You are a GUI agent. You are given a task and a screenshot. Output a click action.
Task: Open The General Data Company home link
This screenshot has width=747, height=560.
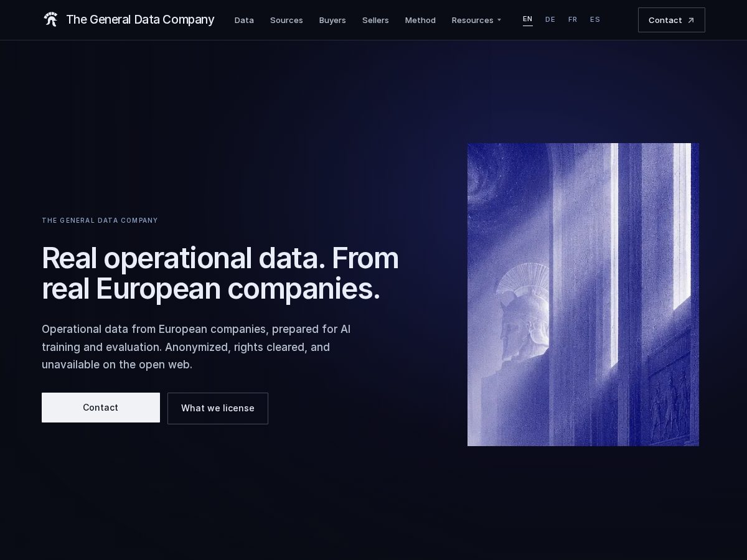pyautogui.click(x=129, y=19)
